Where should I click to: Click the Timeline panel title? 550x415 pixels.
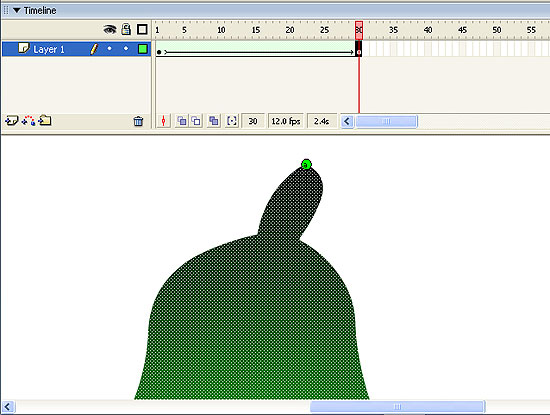(40, 11)
